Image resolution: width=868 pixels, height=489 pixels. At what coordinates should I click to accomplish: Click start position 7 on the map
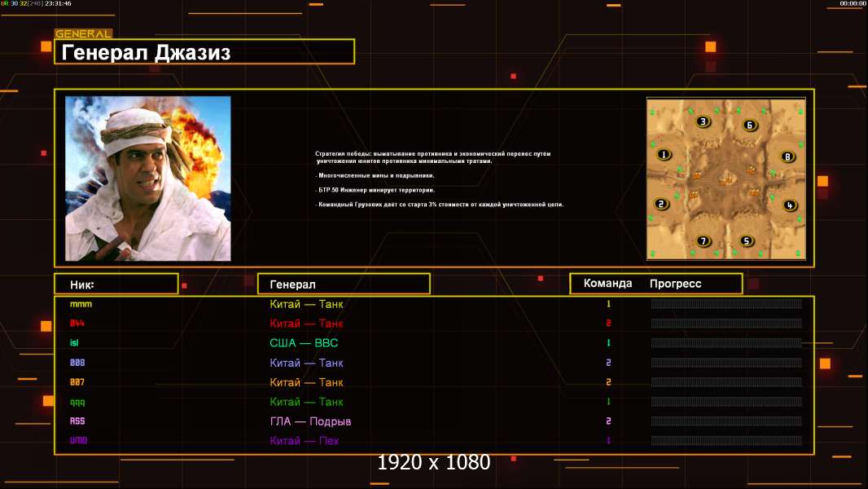click(x=704, y=241)
